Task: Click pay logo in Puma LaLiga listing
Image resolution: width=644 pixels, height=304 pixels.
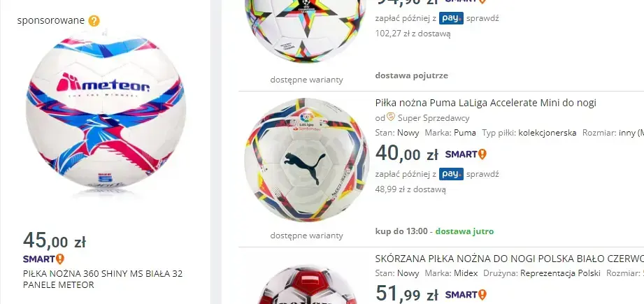Action: tap(451, 174)
